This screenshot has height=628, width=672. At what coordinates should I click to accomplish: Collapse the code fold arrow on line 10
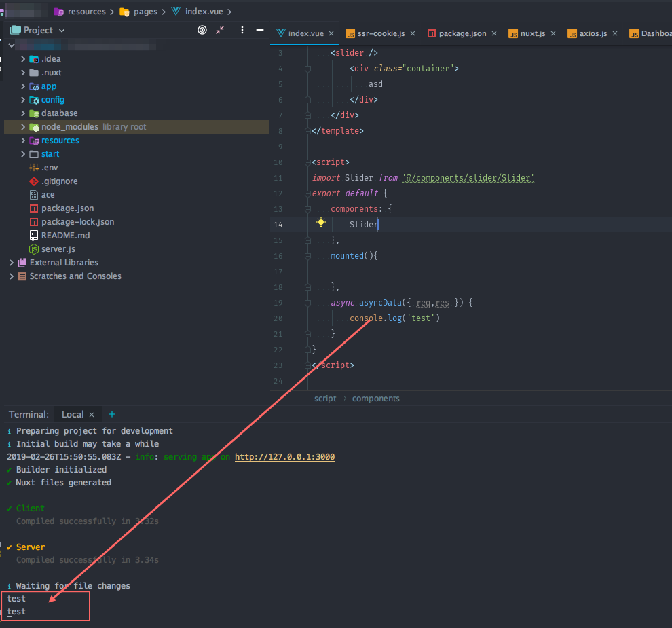307,162
